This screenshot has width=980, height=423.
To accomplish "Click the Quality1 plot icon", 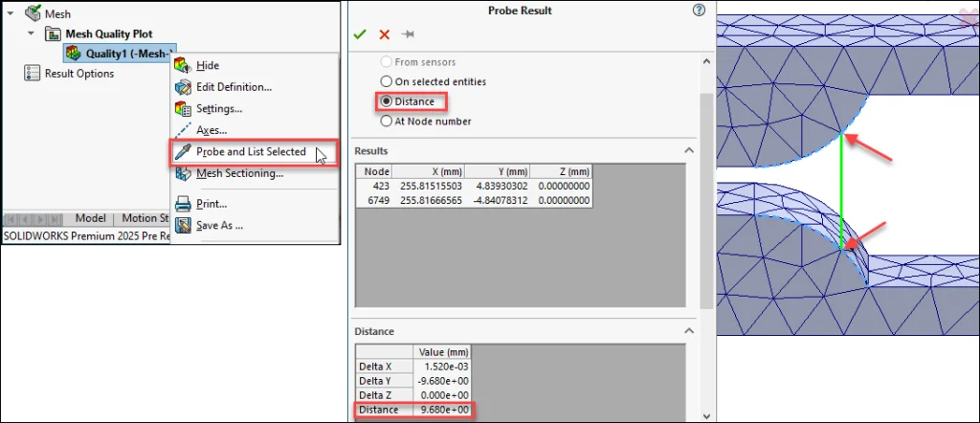I will pyautogui.click(x=74, y=53).
